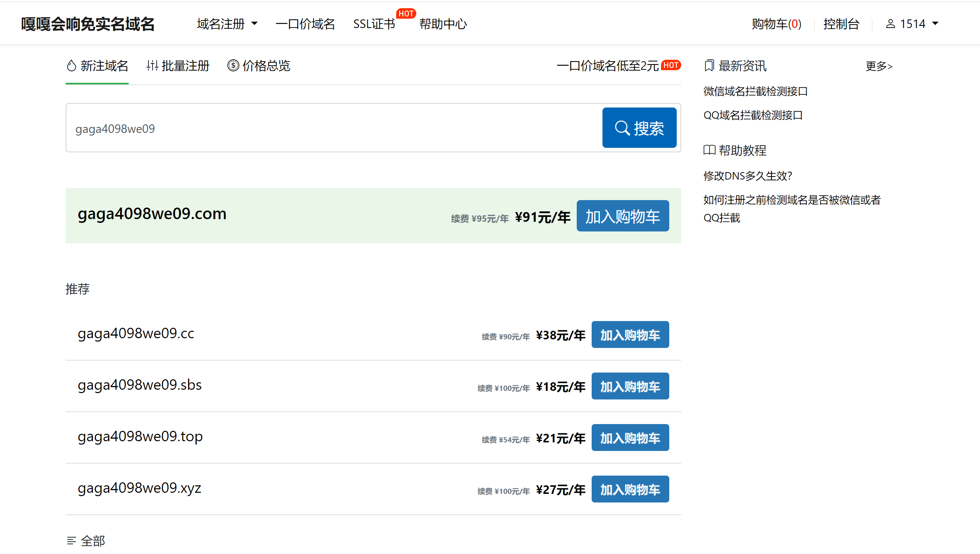980x554 pixels.
Task: Click the ¥18元/年 price
Action: tap(561, 387)
